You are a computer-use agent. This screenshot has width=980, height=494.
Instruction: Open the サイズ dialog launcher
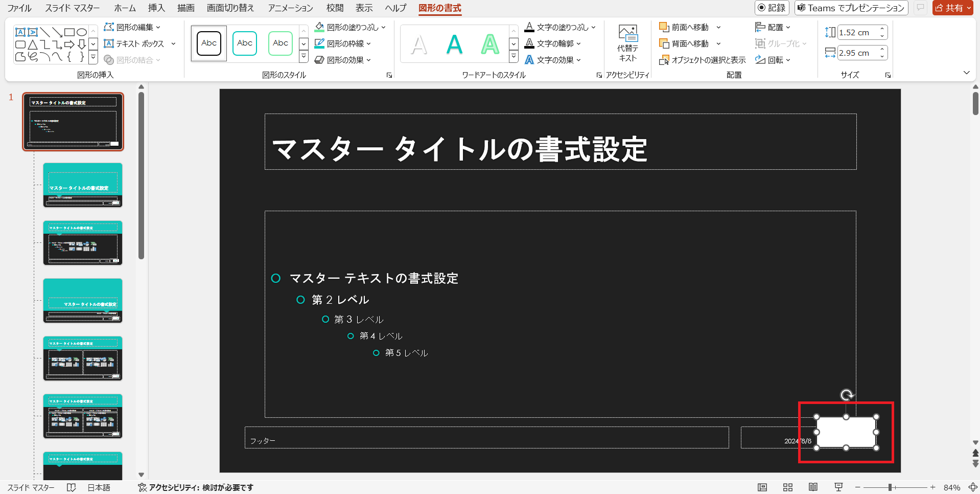point(888,75)
